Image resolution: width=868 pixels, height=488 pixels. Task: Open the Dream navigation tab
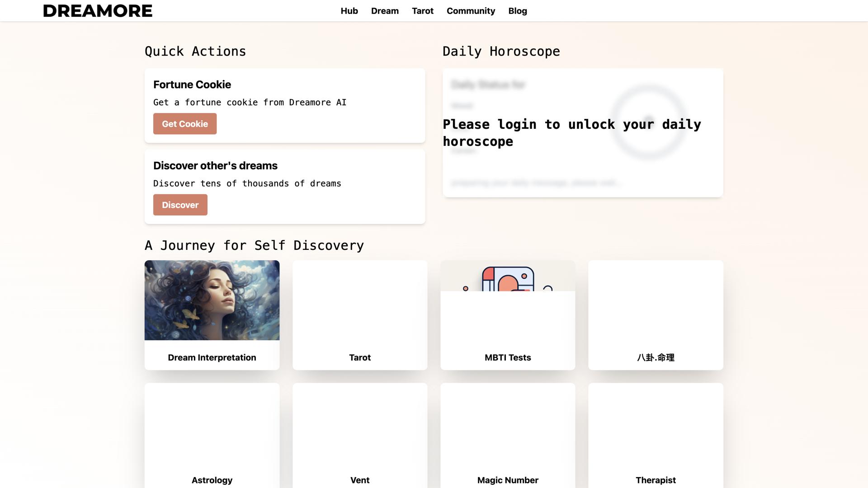(x=385, y=11)
